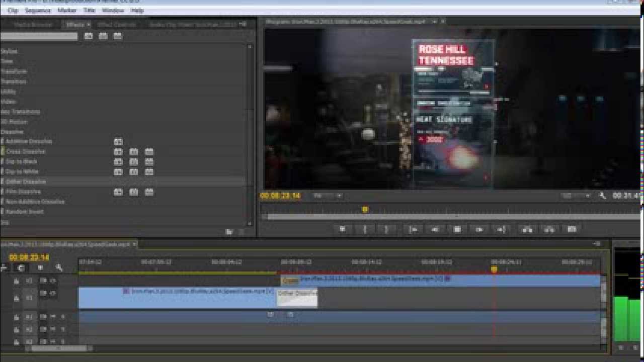Select the Cross Dissolve transition on upper clip
This screenshot has height=362, width=644.
click(x=290, y=281)
